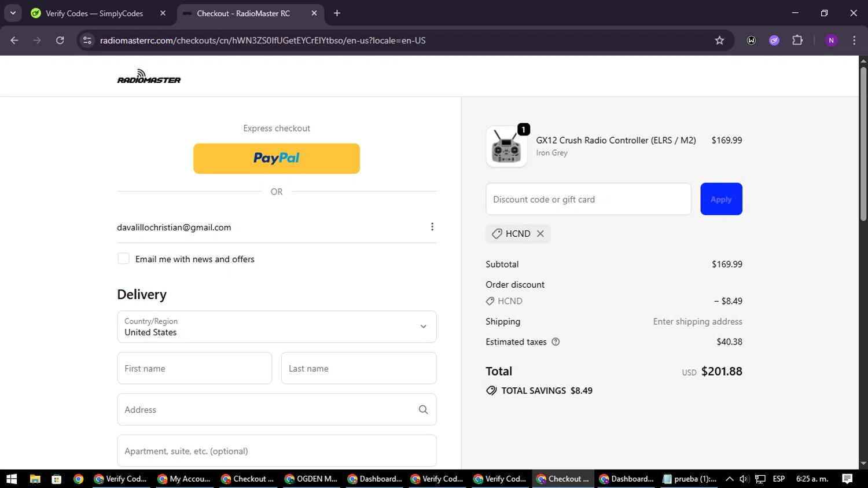868x488 pixels.
Task: Remove the HCND discount code tag
Action: 540,234
